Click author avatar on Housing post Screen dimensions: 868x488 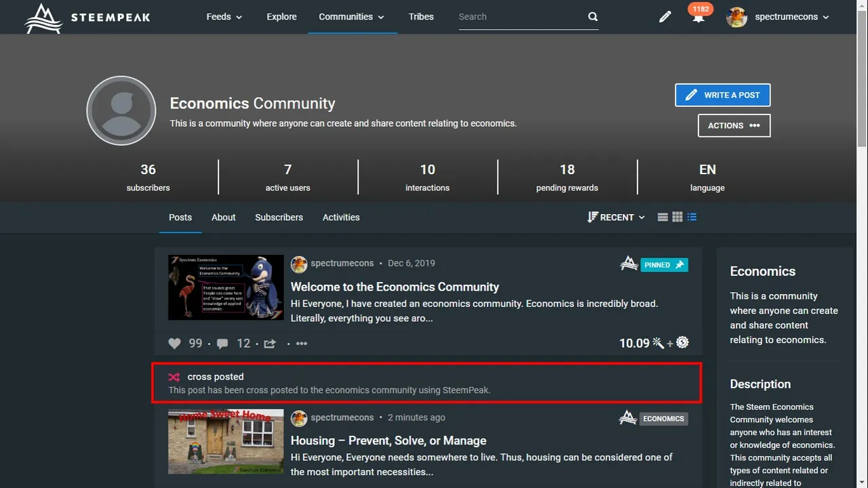[x=299, y=418]
